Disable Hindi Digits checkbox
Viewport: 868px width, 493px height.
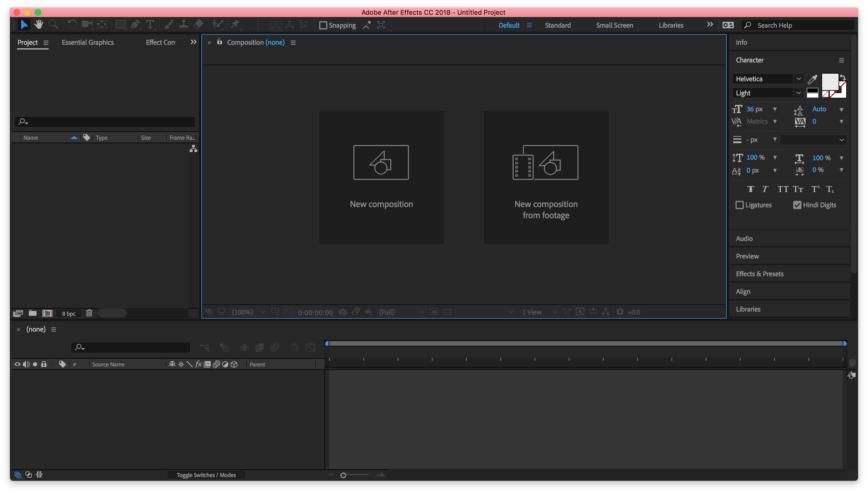[x=797, y=205]
